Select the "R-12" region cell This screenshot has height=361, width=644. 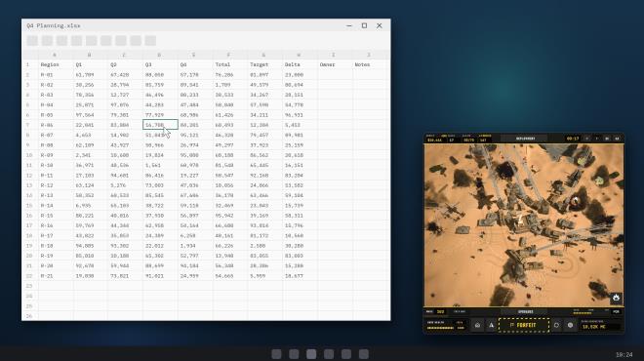tap(56, 185)
